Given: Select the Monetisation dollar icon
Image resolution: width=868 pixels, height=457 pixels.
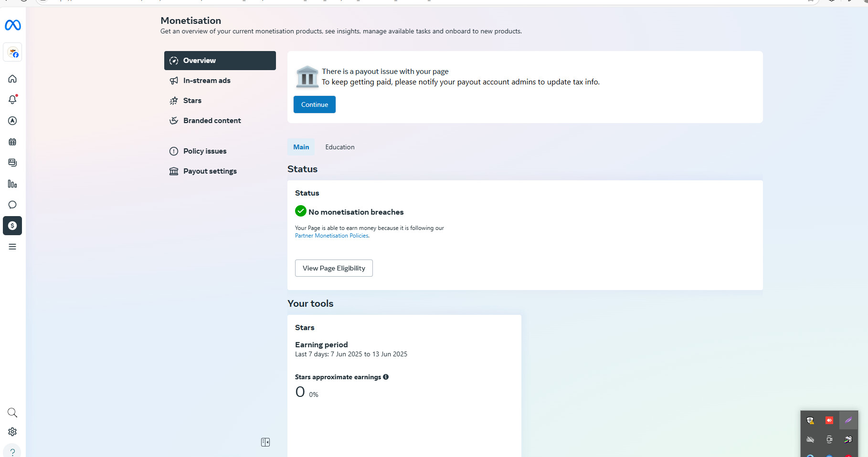Looking at the screenshot, I should tap(12, 226).
